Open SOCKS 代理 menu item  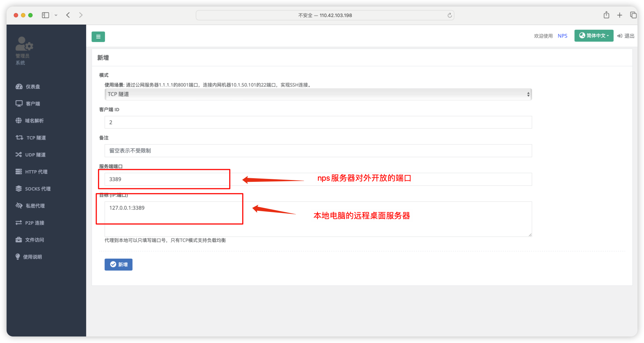pos(38,189)
